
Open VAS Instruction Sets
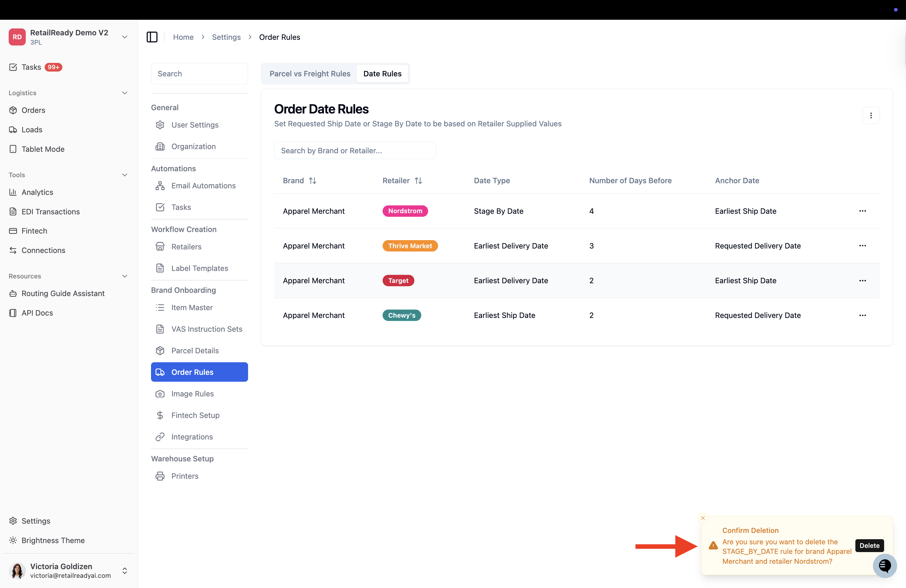coord(200,329)
